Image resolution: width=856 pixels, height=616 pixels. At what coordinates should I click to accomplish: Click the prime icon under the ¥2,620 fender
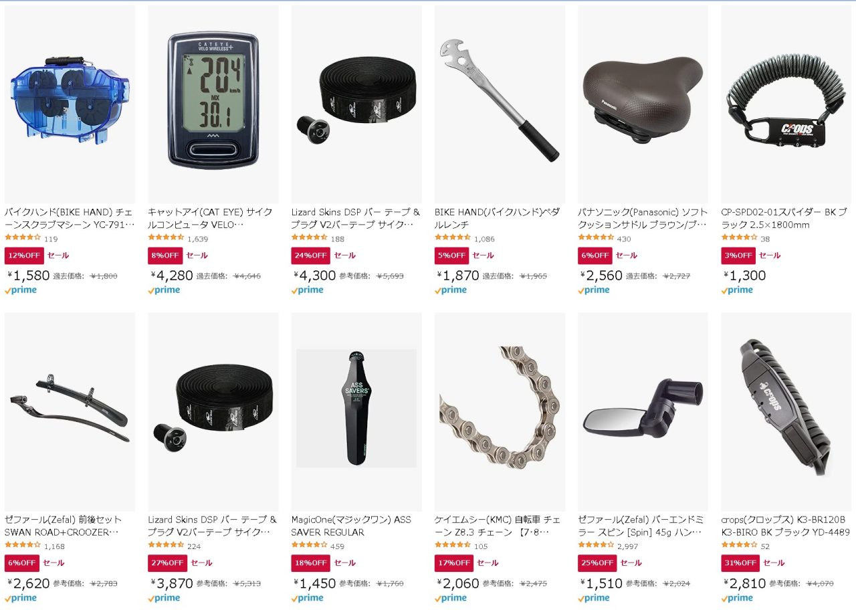point(21,598)
